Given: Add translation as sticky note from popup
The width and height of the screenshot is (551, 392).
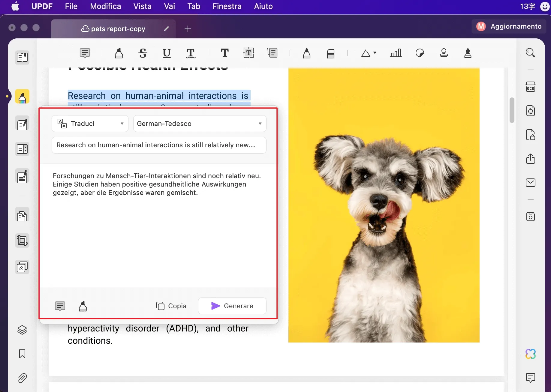Looking at the screenshot, I should click(60, 306).
